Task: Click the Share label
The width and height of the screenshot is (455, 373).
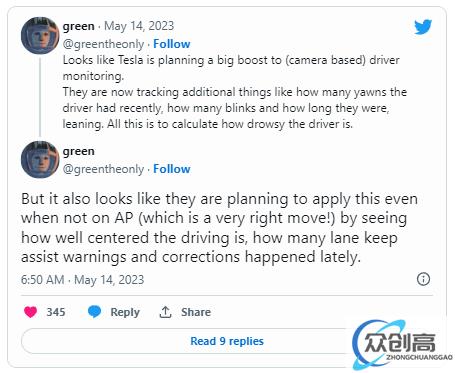Action: tap(196, 312)
